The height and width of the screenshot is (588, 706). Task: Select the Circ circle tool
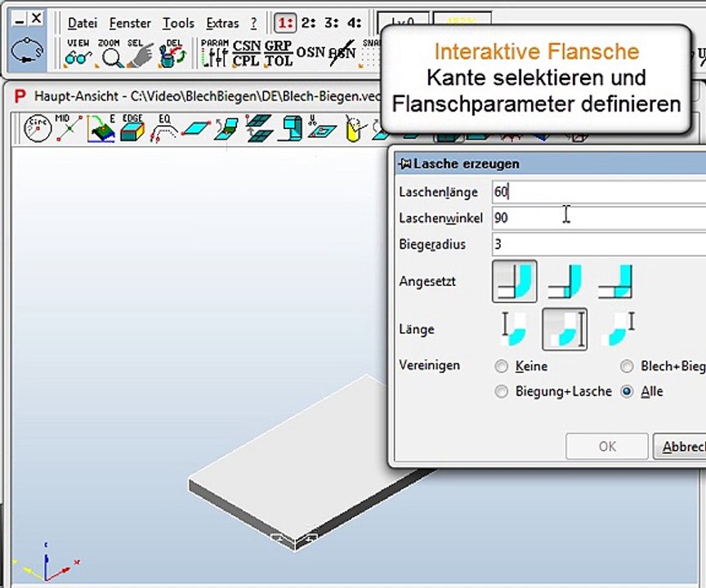[x=38, y=129]
